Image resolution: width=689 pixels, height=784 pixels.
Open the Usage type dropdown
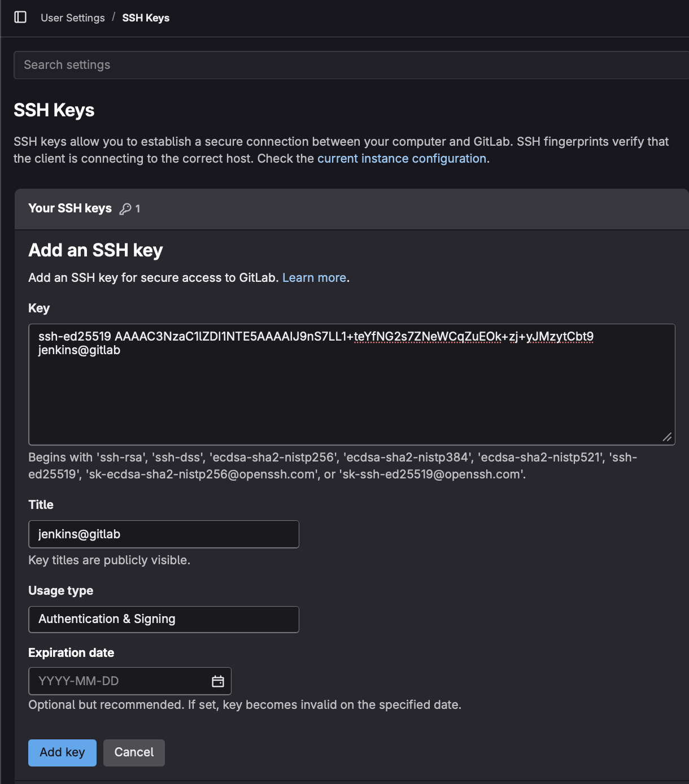coord(163,619)
